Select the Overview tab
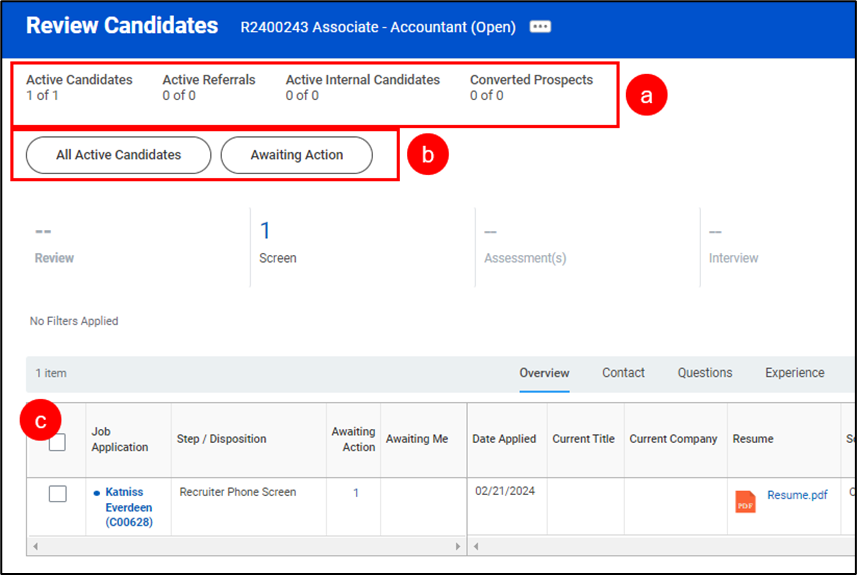Screen dimensions: 857x575 544,373
